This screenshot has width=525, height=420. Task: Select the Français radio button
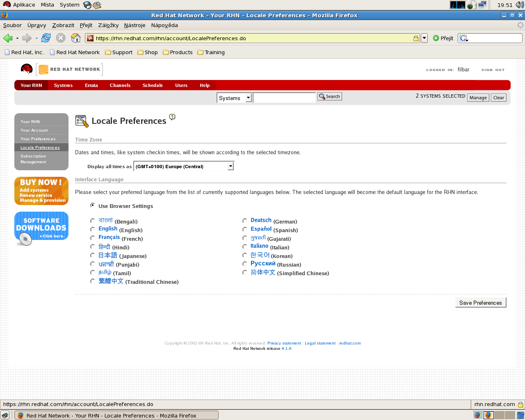(93, 238)
